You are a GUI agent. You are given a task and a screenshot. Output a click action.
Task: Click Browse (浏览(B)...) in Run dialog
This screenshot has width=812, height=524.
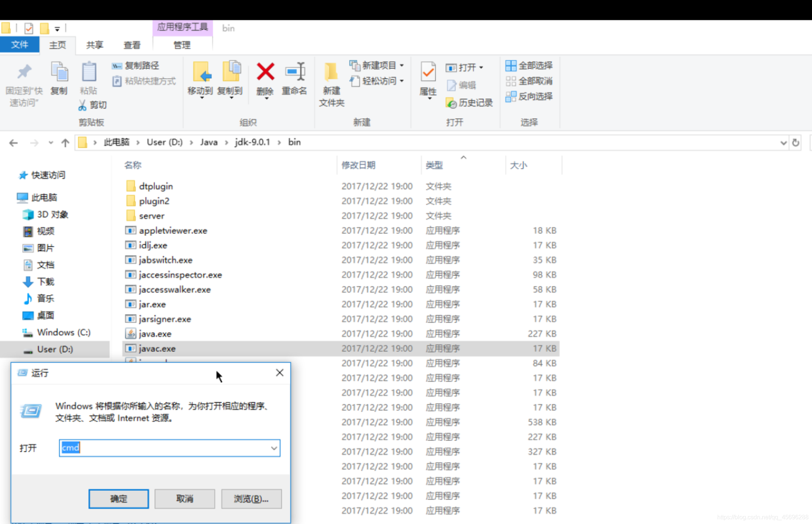pyautogui.click(x=251, y=499)
